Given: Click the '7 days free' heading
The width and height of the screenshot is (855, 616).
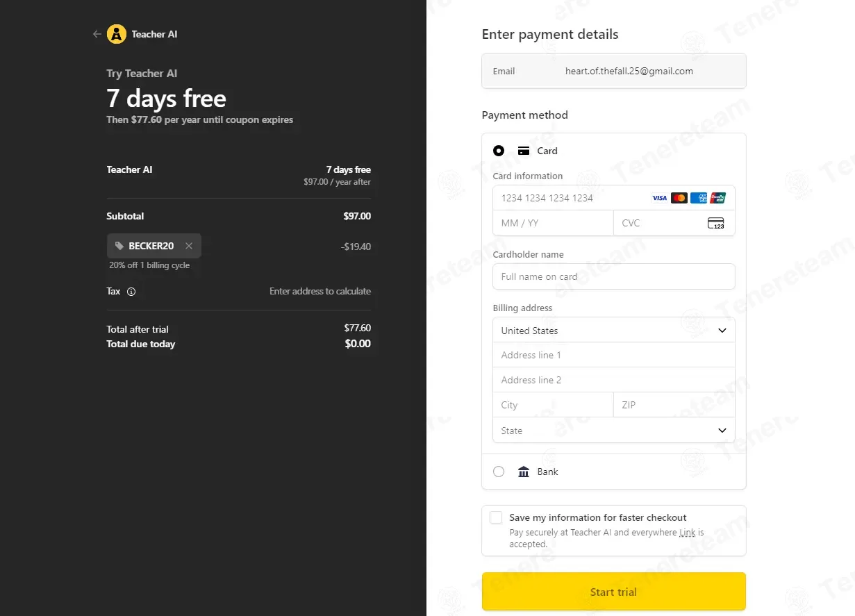Looking at the screenshot, I should tap(166, 99).
